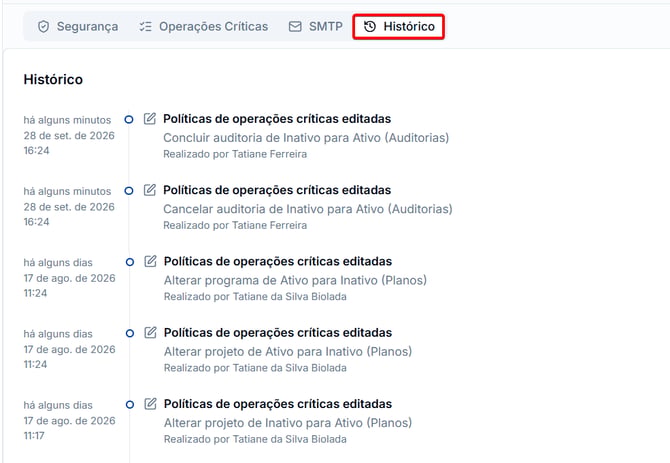Screen dimensions: 670x463
Task: Click edit icon on Concluir auditoria entry
Action: click(x=150, y=118)
